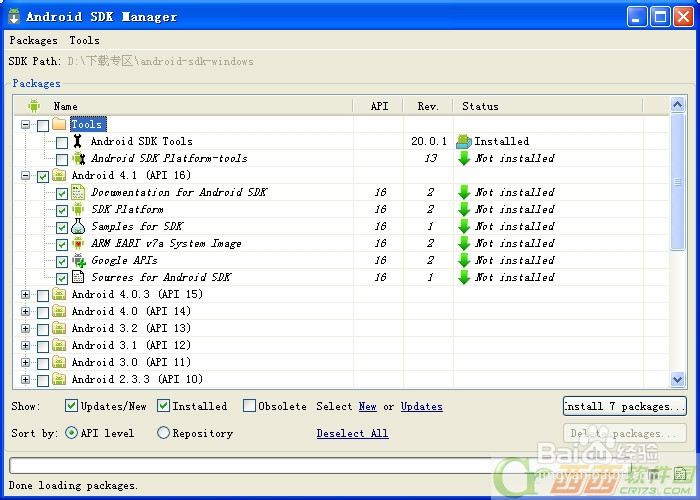The width and height of the screenshot is (700, 500).
Task: Click the log icon at bottom right
Action: (x=680, y=473)
